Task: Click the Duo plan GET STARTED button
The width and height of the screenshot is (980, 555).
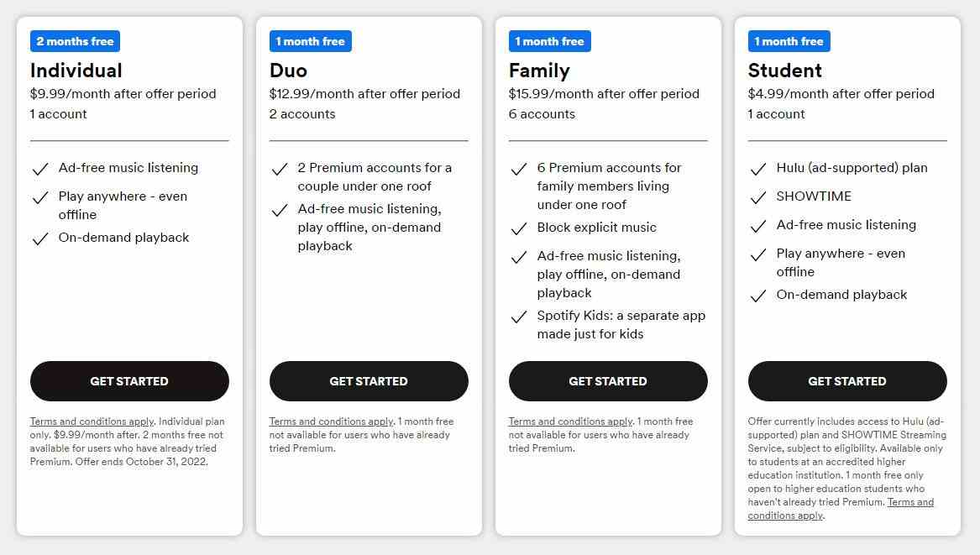Action: click(369, 380)
